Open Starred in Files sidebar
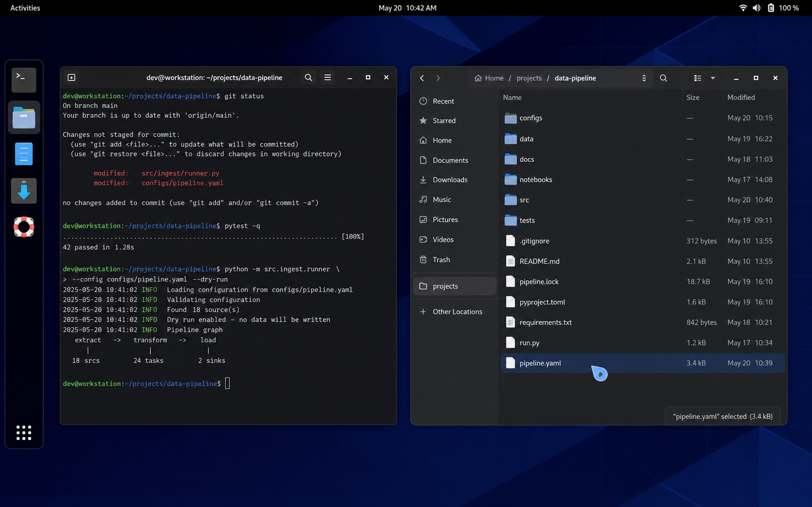 click(x=454, y=121)
